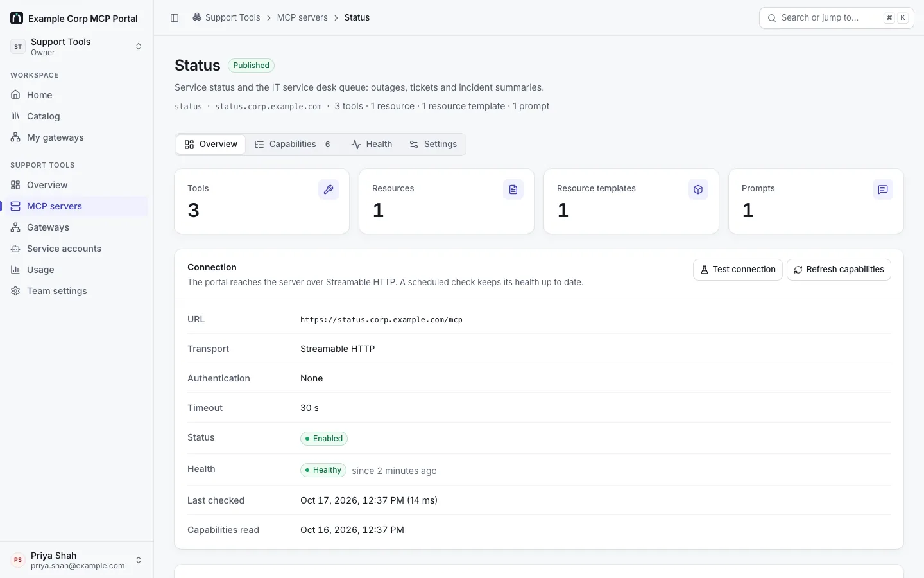Image resolution: width=924 pixels, height=578 pixels.
Task: Click the Support Tools breadcrumb icon
Action: click(x=197, y=17)
